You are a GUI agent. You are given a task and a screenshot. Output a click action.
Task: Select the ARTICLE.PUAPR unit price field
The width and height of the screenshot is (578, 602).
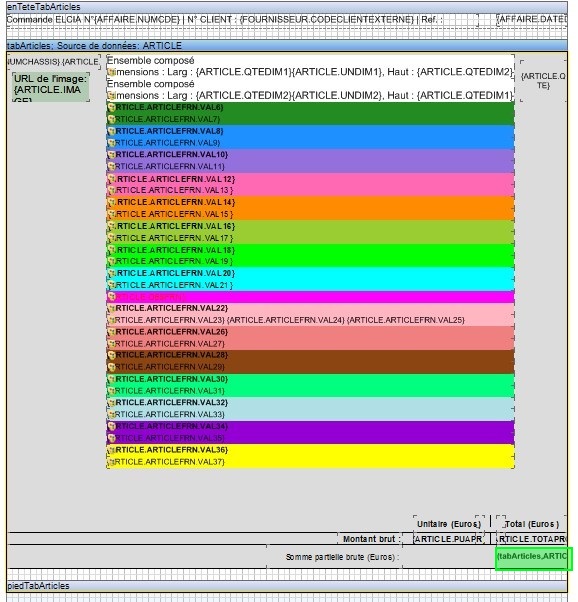tap(447, 539)
